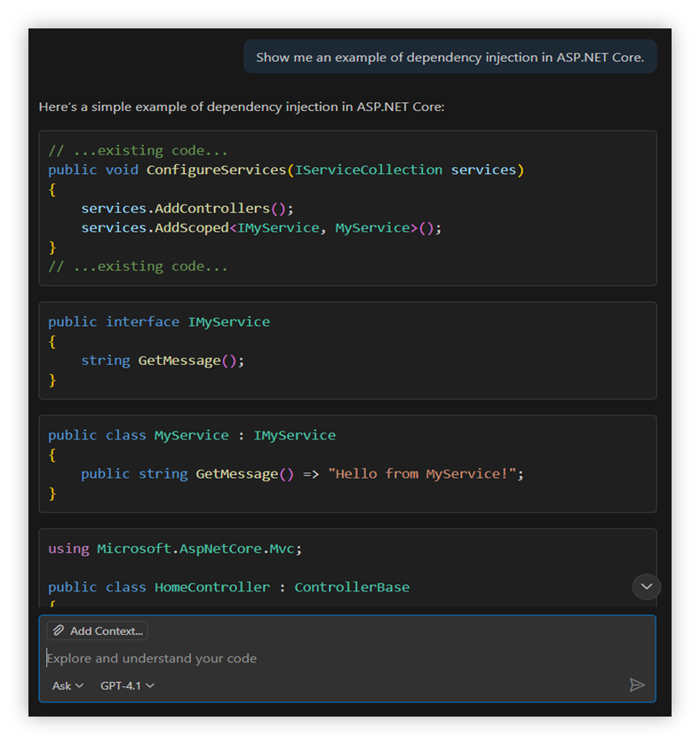Click the "Hello from MyService!" string literal
This screenshot has height=745, width=700.
pos(422,474)
